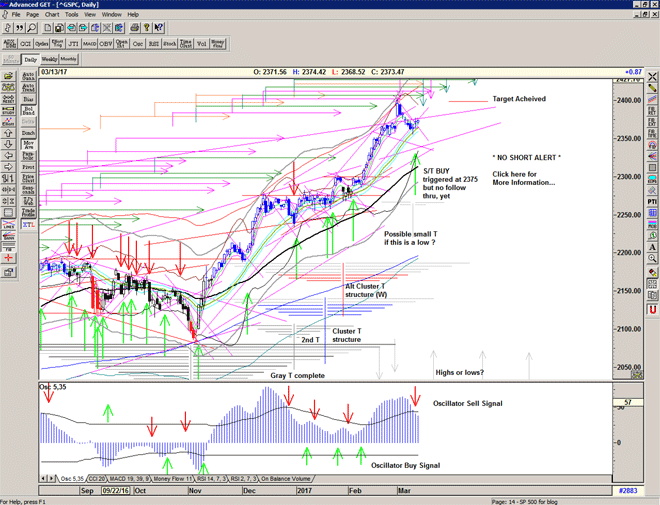Click the 'Click here for More Information' link
This screenshot has width=660, height=505.
tap(523, 177)
